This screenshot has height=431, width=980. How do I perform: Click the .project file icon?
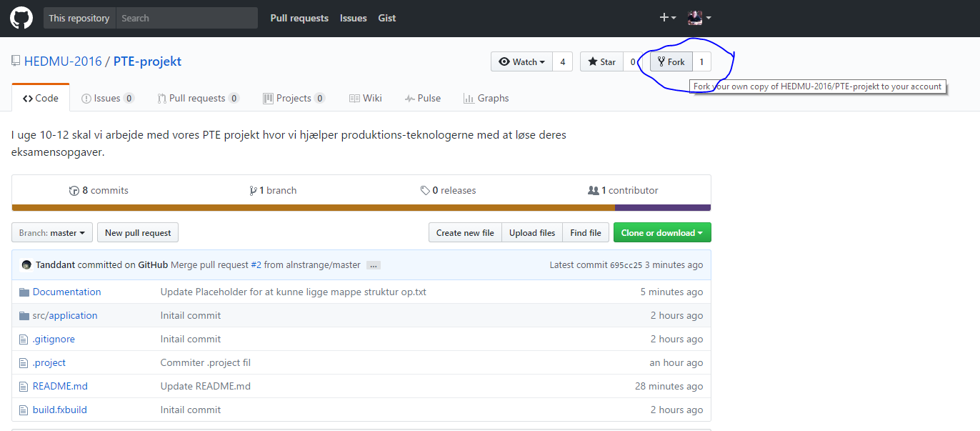point(24,362)
